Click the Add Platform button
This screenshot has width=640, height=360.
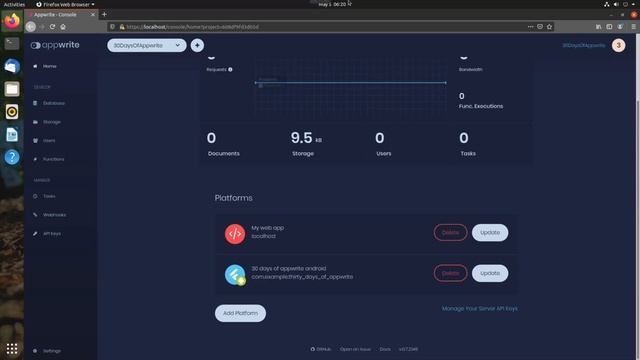[240, 313]
